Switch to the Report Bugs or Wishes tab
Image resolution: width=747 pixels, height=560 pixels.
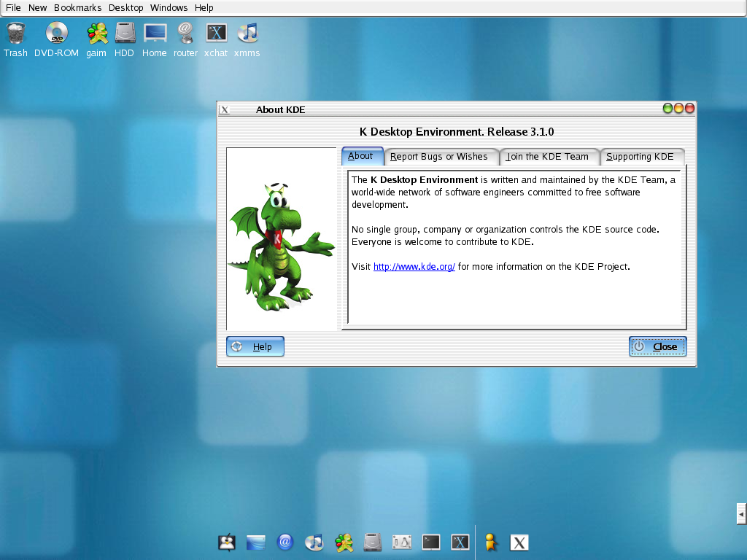[x=441, y=157]
